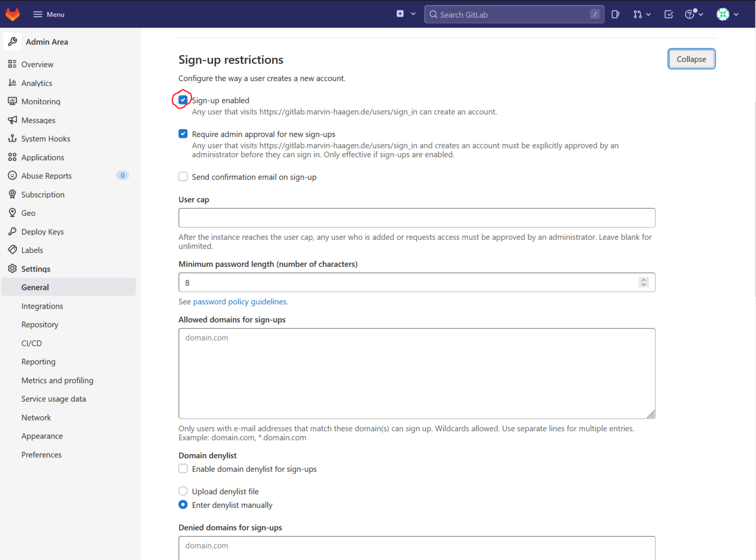
Task: Open the password policy guidelines link
Action: pyautogui.click(x=240, y=301)
